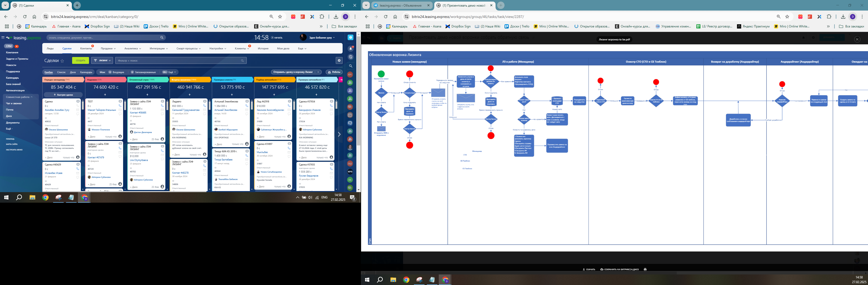
Task: Toggle the left menu hamburger icon
Action: 3,38
